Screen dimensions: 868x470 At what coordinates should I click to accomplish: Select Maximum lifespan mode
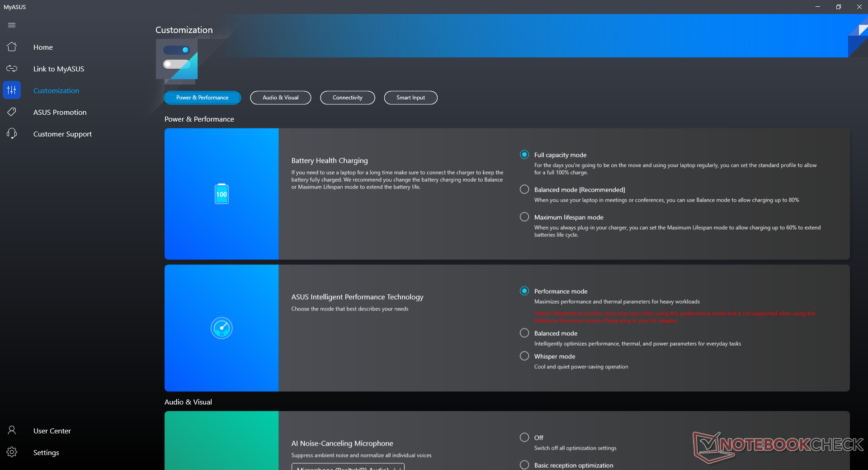(524, 217)
